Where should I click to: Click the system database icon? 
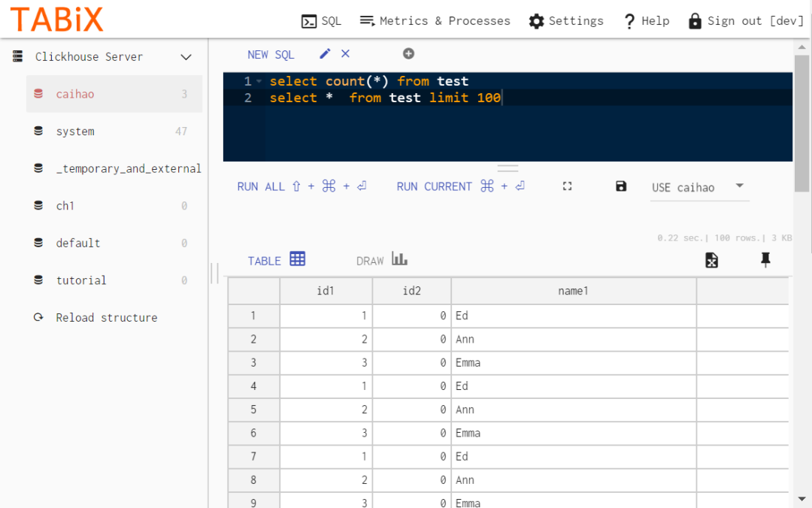pos(38,131)
